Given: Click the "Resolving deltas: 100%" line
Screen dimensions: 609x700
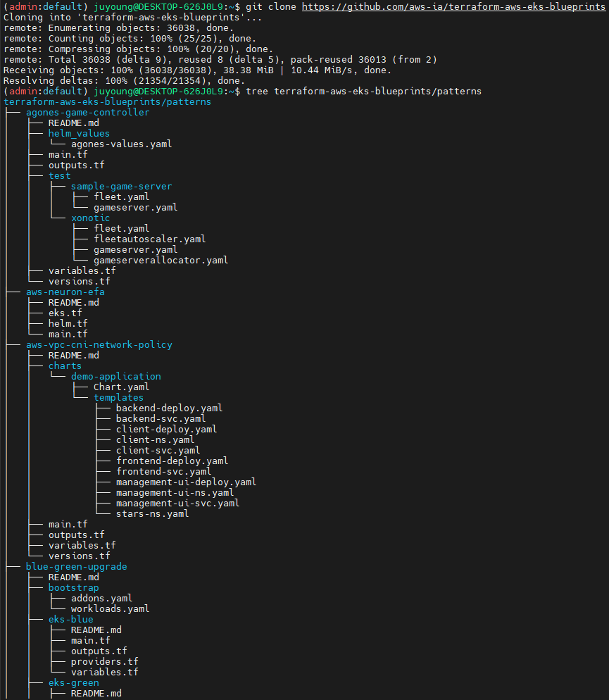Looking at the screenshot, I should 125,81.
